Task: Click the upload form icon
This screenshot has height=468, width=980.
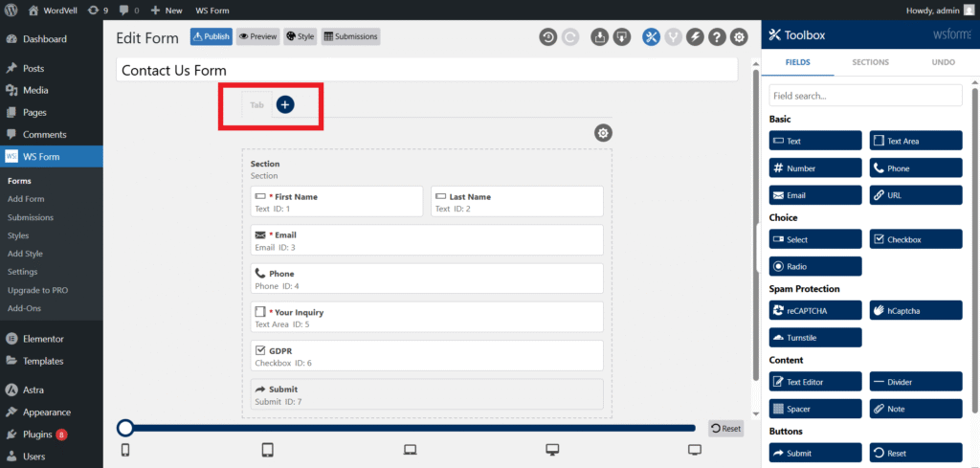Action: (x=599, y=37)
